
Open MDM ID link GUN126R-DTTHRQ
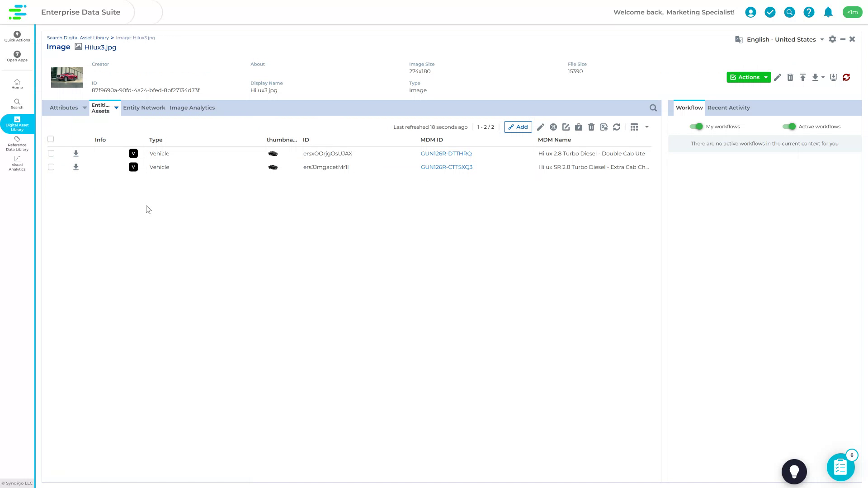(x=446, y=154)
